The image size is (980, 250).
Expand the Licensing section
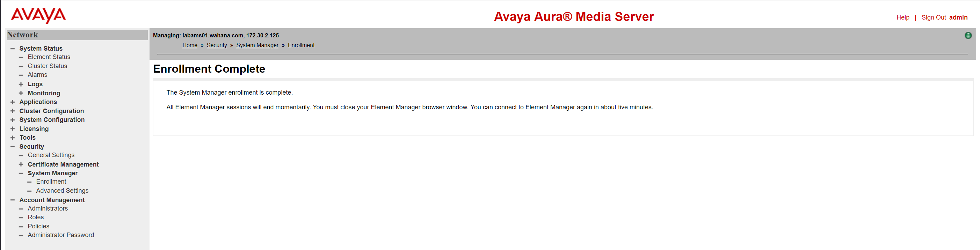(13, 129)
